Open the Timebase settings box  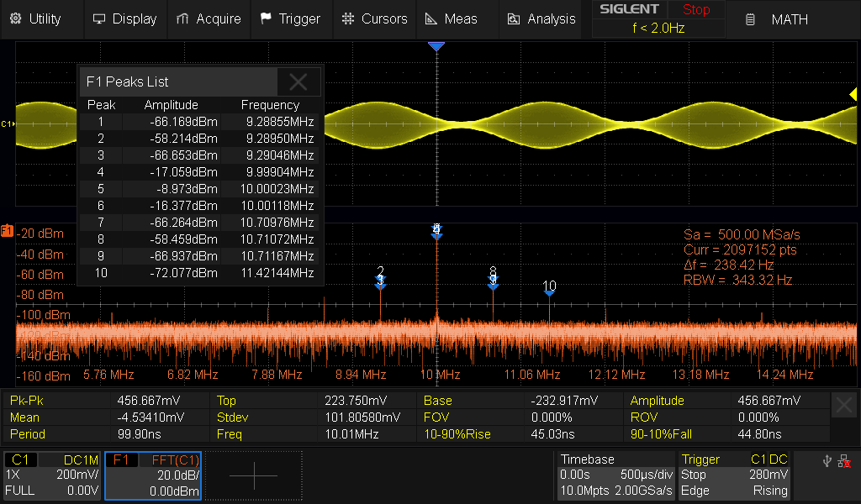(615, 475)
